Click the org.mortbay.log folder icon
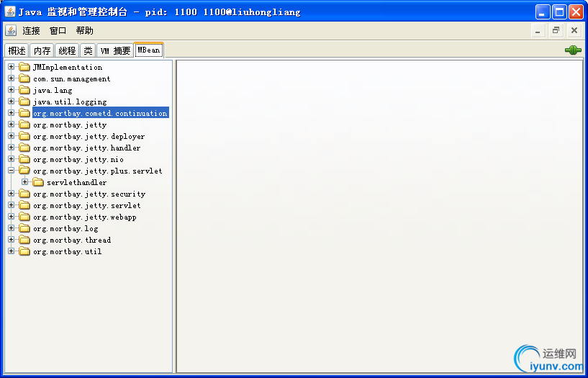588x378 pixels. coord(24,228)
